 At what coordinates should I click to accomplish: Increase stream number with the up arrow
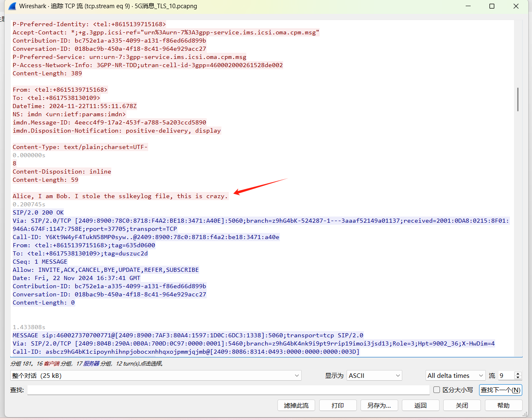click(x=518, y=373)
